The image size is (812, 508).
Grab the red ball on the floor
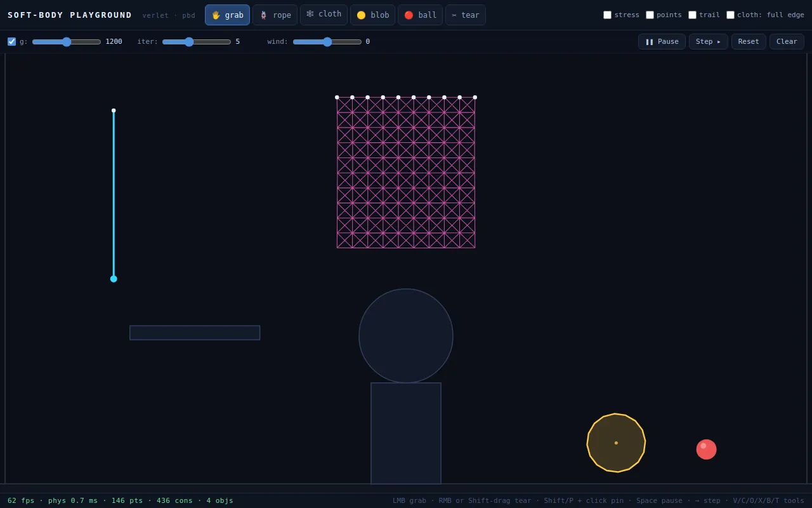(x=706, y=450)
